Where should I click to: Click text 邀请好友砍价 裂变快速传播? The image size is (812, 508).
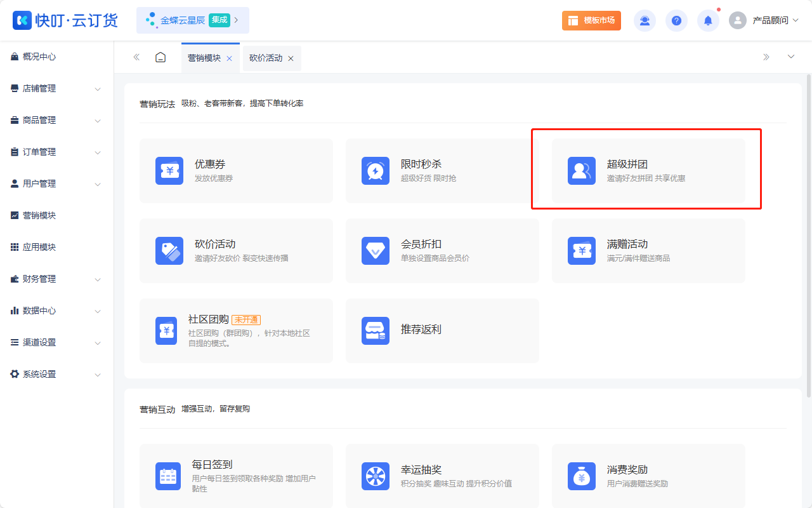241,258
